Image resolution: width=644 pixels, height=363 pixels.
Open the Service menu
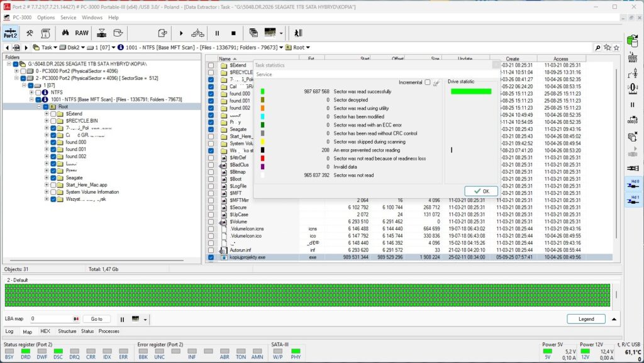point(68,18)
